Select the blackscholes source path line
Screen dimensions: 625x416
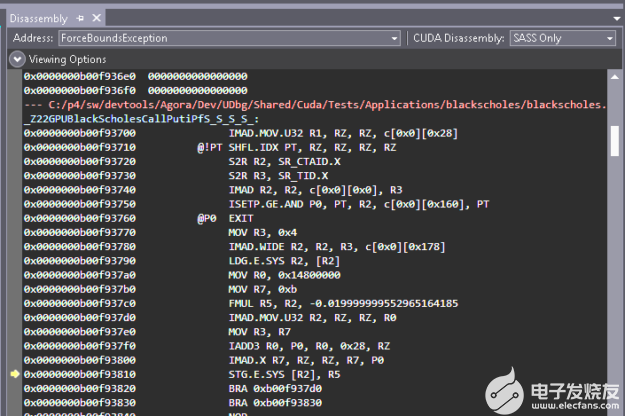(x=315, y=105)
